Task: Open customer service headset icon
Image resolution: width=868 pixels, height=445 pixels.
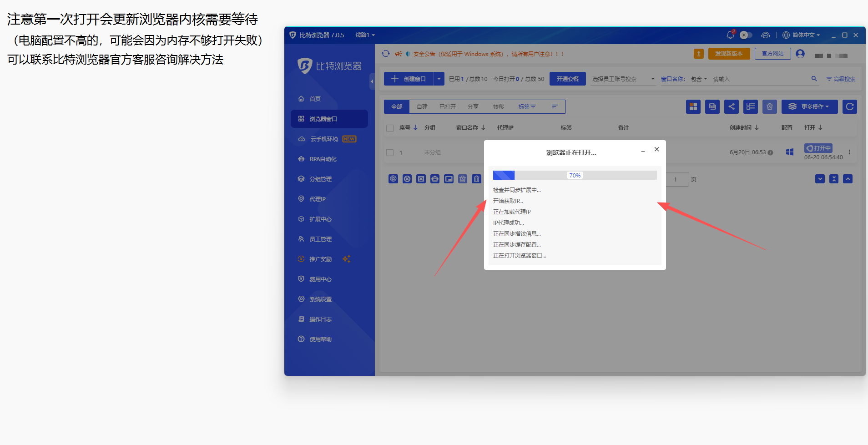Action: (x=766, y=35)
